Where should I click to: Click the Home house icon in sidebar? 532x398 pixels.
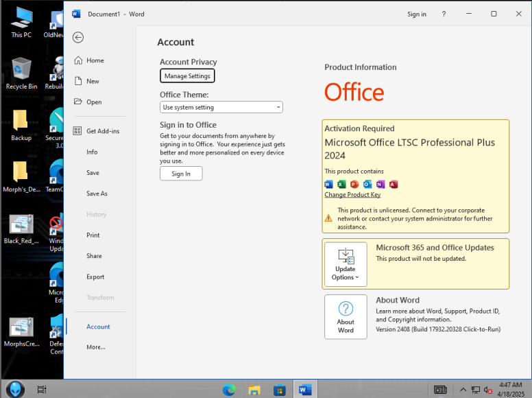[78, 60]
